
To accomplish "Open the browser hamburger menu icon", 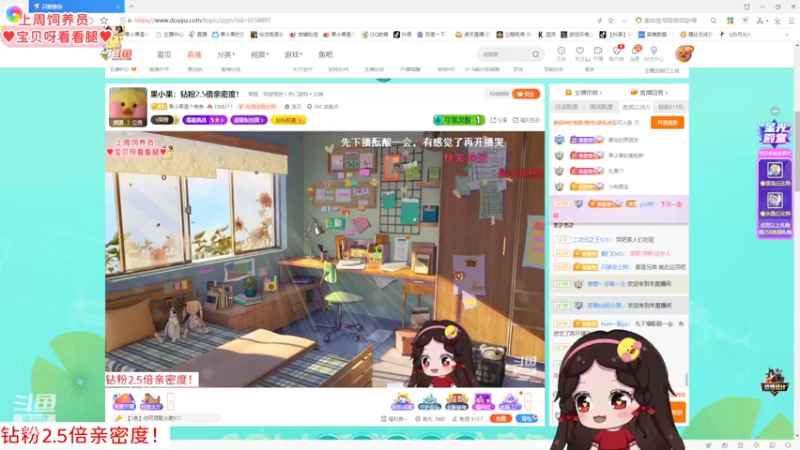I will pos(791,20).
